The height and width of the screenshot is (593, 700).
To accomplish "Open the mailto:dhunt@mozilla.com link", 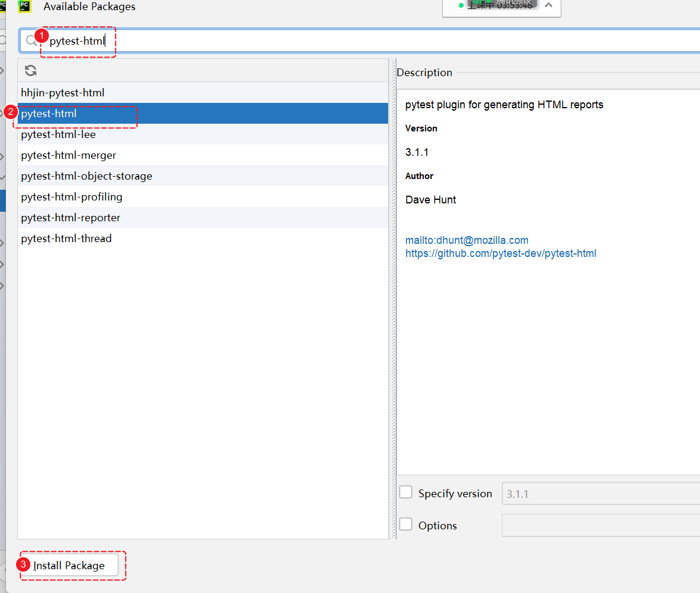I will pos(467,240).
